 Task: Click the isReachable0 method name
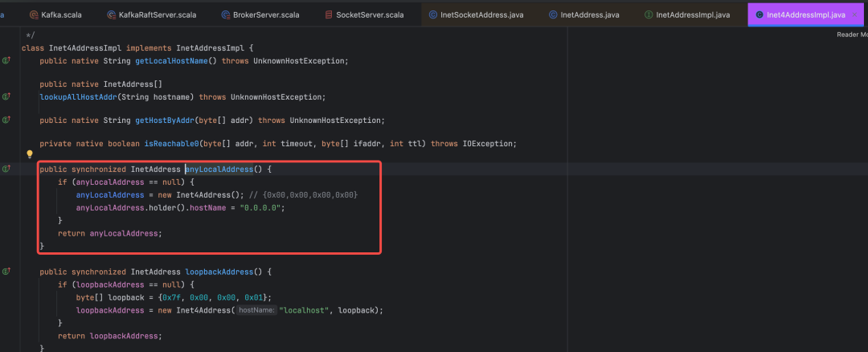click(172, 143)
